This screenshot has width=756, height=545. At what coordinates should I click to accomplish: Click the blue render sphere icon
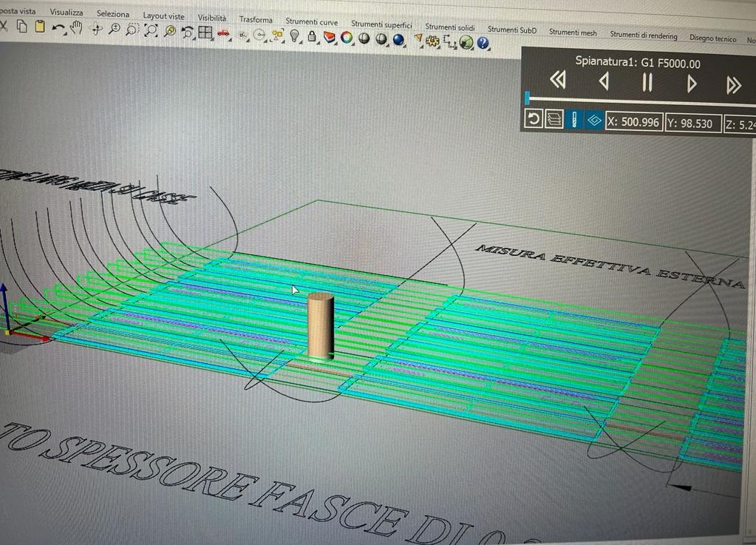[399, 39]
